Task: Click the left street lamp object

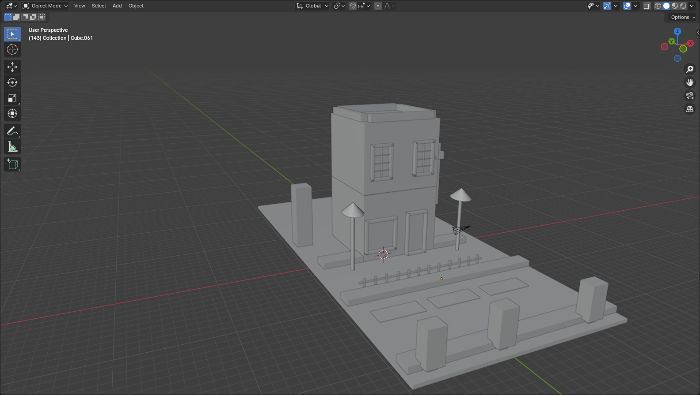Action: (353, 237)
